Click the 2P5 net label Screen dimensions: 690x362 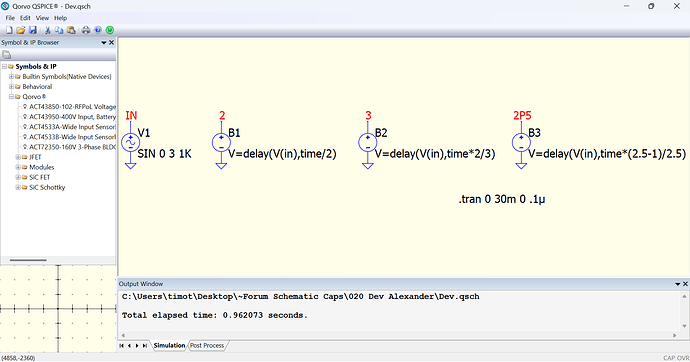[x=522, y=115]
